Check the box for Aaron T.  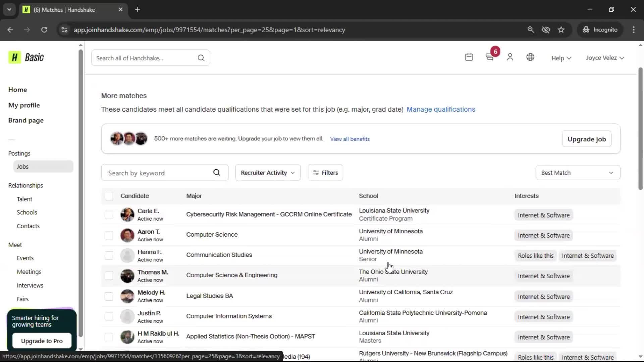tap(109, 235)
